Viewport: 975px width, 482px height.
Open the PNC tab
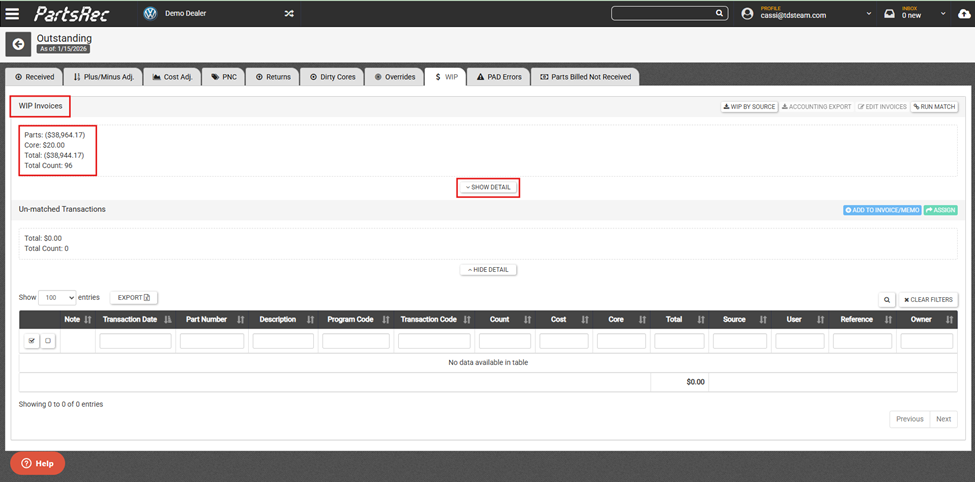[x=223, y=76]
